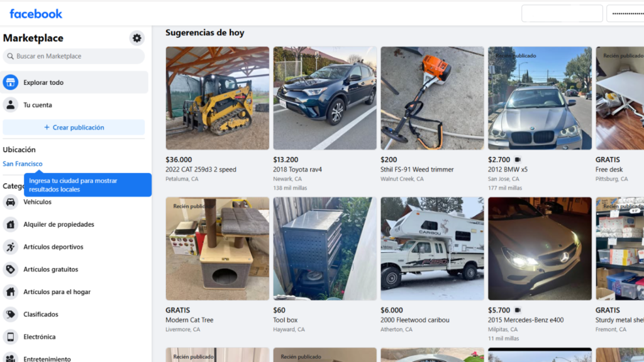
Task: Open the Marketplace settings gear
Action: pos(136,38)
